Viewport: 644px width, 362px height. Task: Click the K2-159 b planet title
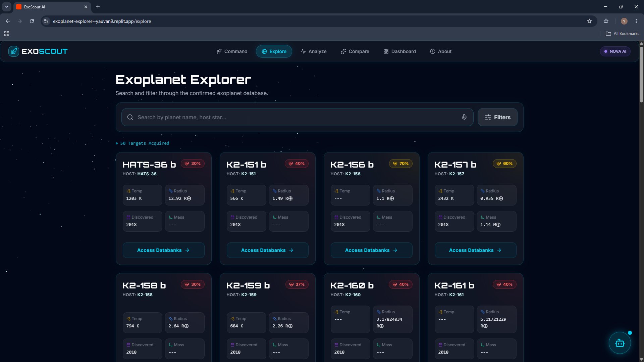tap(248, 285)
